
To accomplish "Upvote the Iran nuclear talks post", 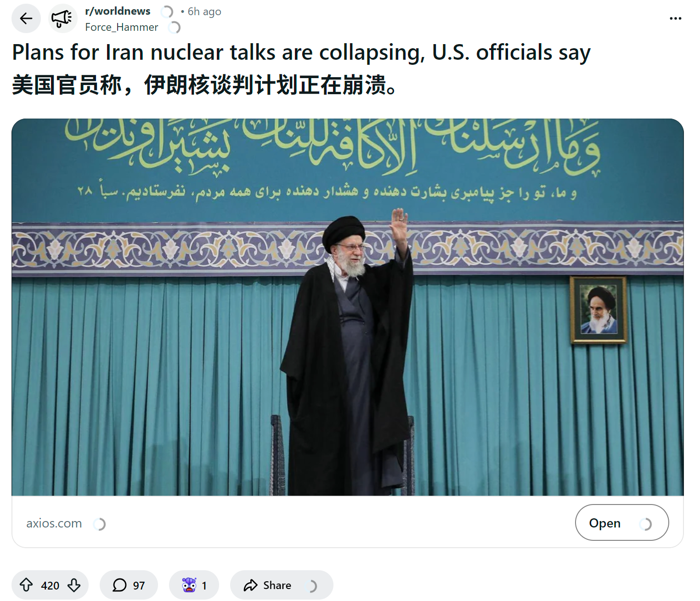I will pos(26,585).
